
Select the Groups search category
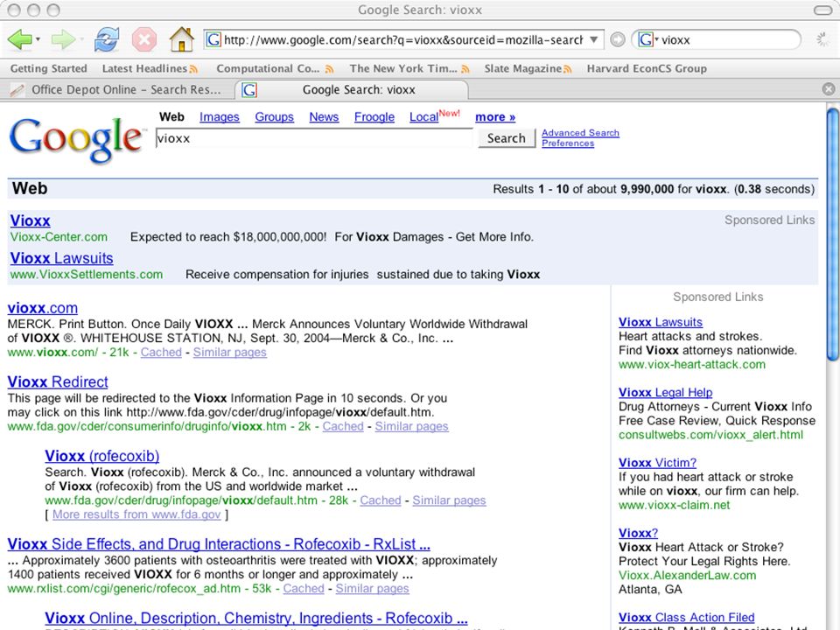[x=274, y=116]
